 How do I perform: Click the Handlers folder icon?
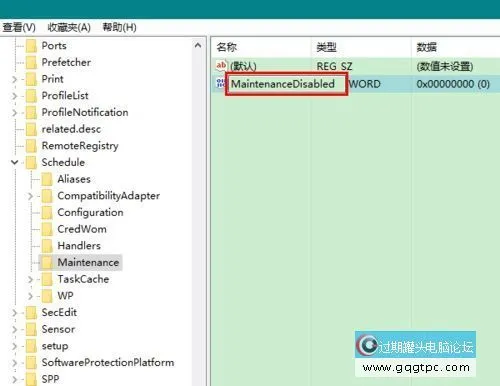pyautogui.click(x=47, y=246)
